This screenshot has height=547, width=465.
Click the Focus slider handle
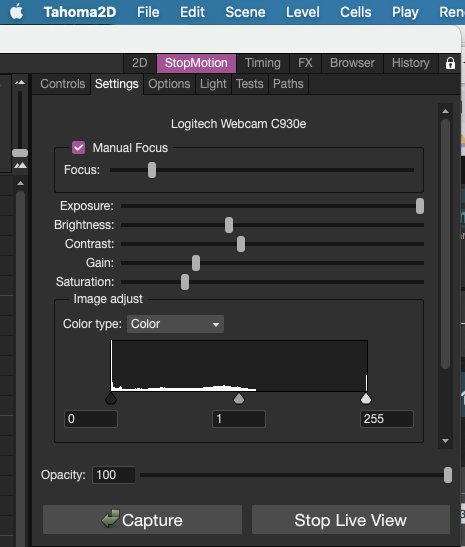(x=152, y=170)
